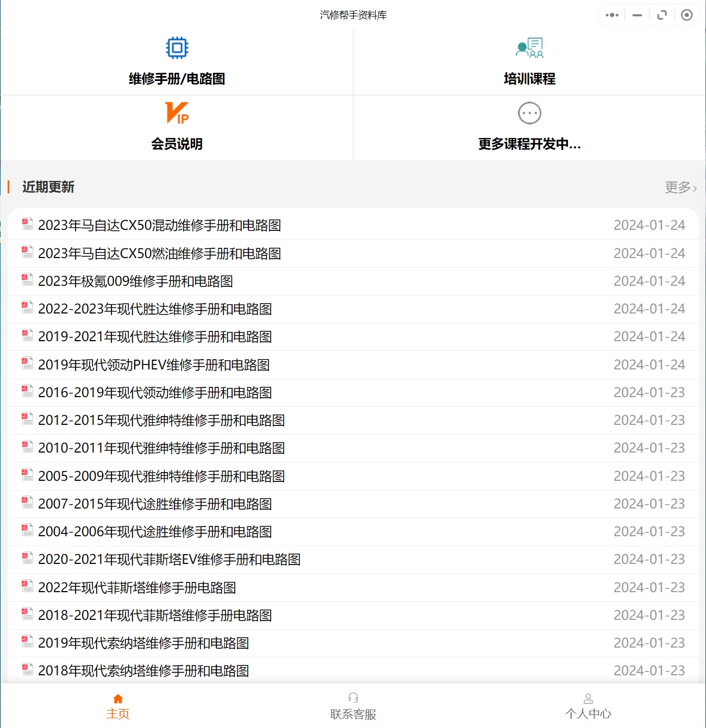Open 2023年马自达CX50混动维修手册和电路图
The height and width of the screenshot is (728, 706).
point(161,225)
